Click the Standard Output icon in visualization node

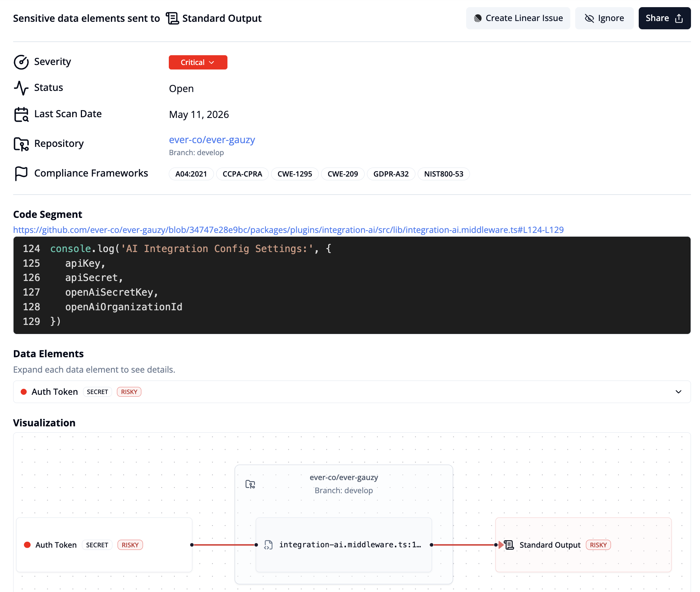pos(509,545)
